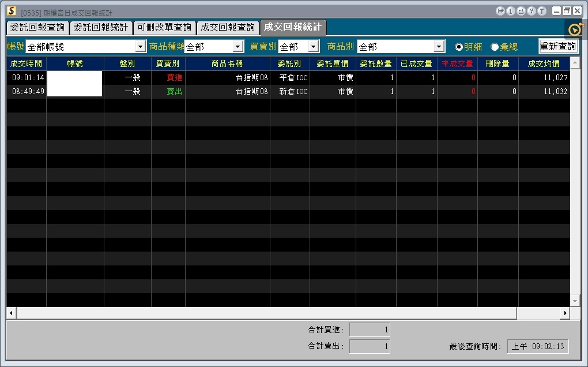Minimize the 期權當日成交回報統計 window
This screenshot has width=588, height=367.
click(557, 11)
